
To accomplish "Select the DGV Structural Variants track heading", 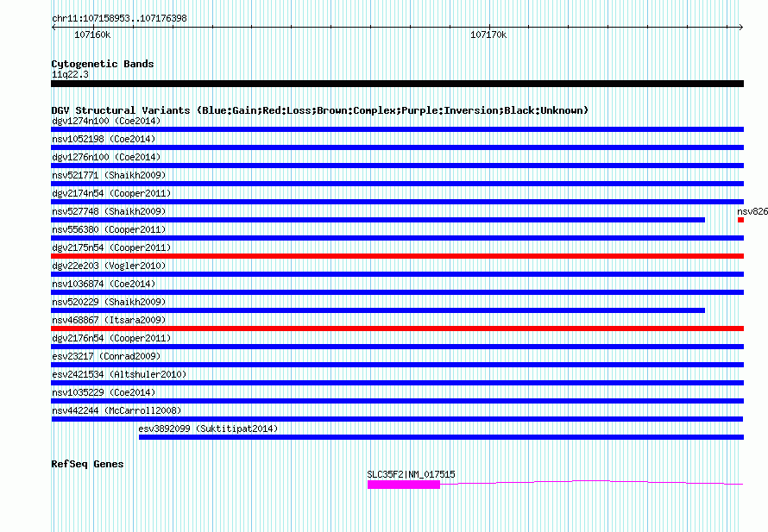I will click(319, 110).
